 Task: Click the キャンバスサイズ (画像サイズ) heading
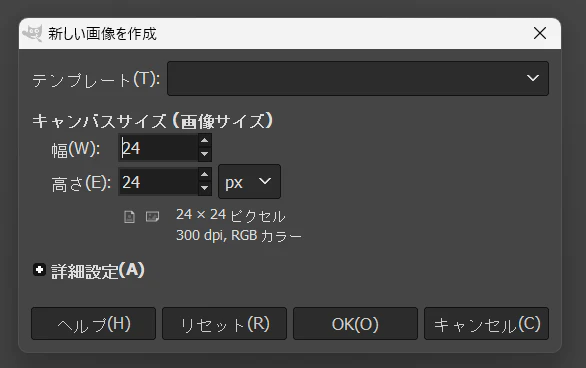152,121
